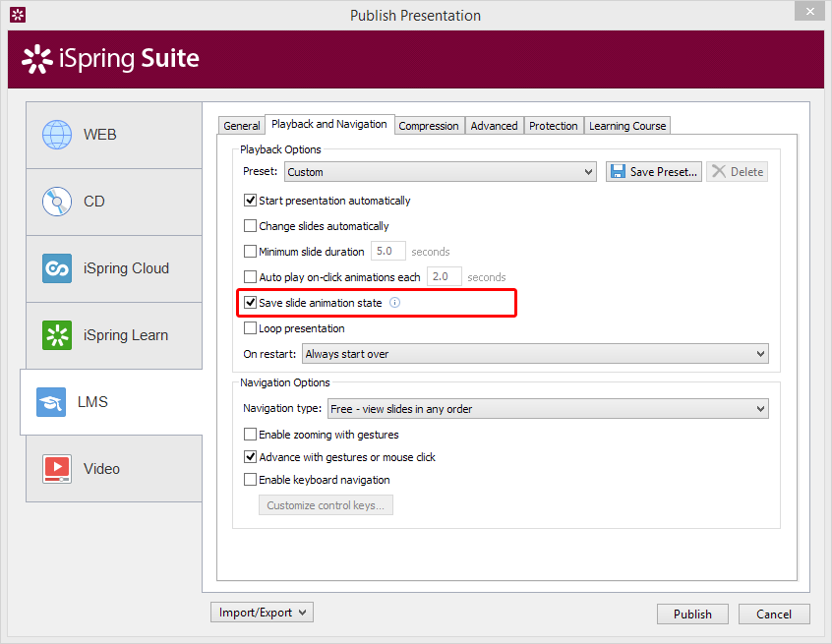
Task: Choose the iSpring Learn destination
Action: [114, 335]
